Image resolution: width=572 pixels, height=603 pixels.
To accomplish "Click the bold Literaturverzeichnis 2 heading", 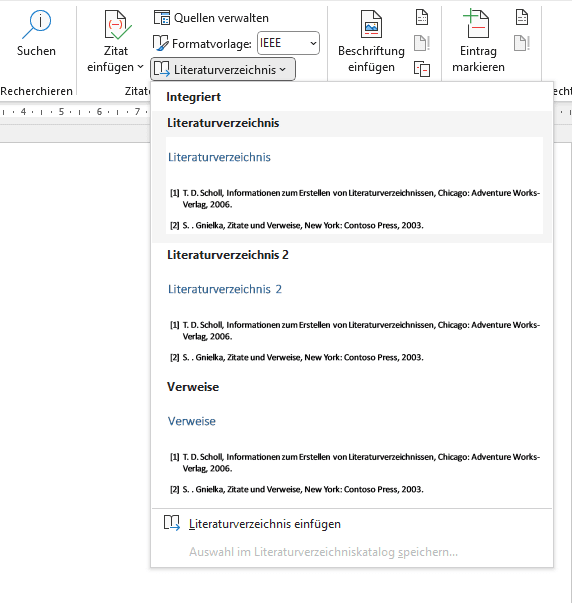I will (x=228, y=255).
